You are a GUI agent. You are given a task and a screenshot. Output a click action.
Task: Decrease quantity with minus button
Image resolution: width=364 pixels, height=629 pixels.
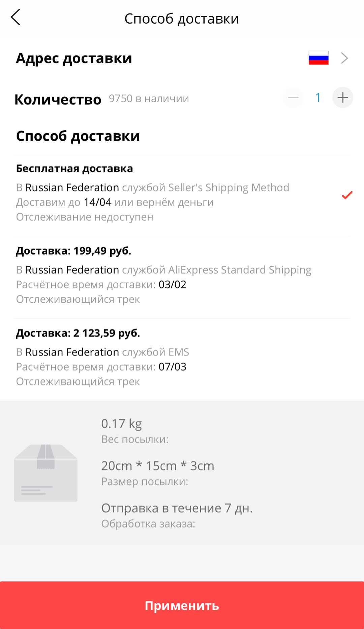point(293,98)
